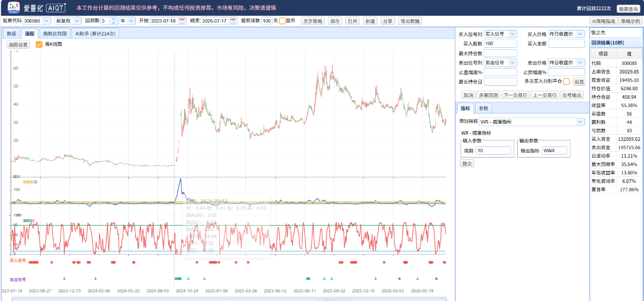Uncheck the 画K线图 checkbox

pyautogui.click(x=39, y=45)
